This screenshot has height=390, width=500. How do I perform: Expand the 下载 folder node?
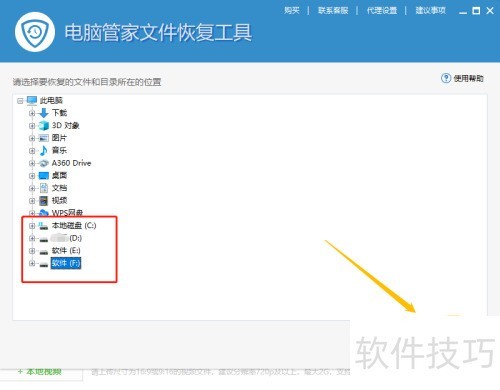click(x=32, y=113)
